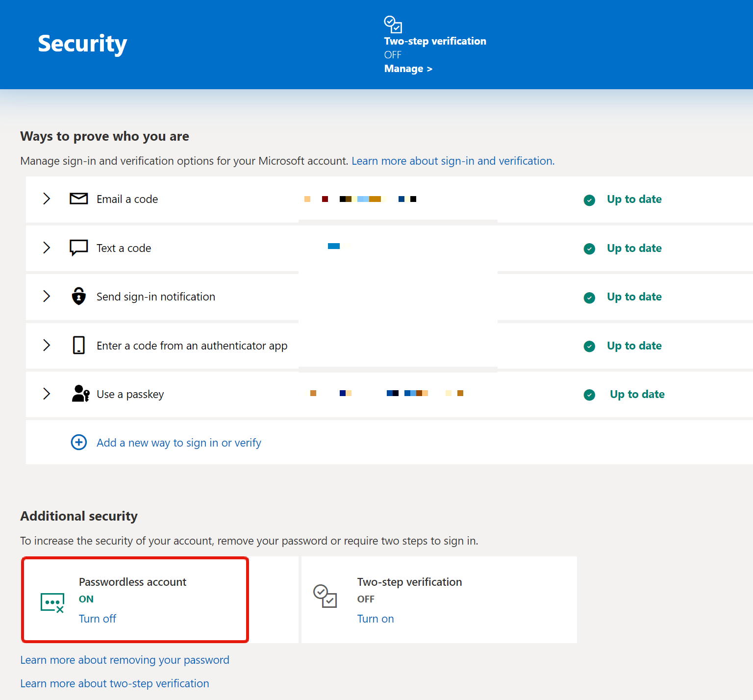
Task: Click Up to date status for authenticator app
Action: (x=634, y=346)
